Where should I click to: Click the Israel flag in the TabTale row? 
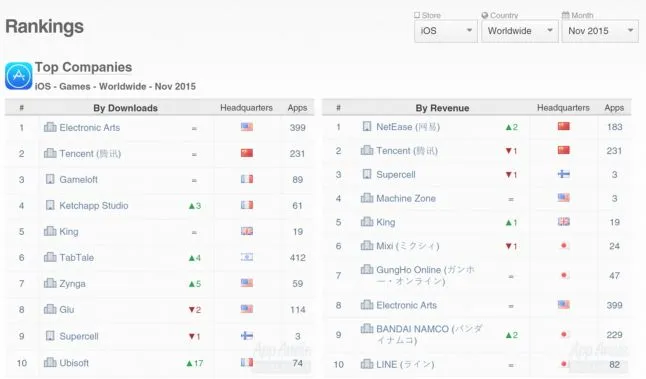[247, 257]
